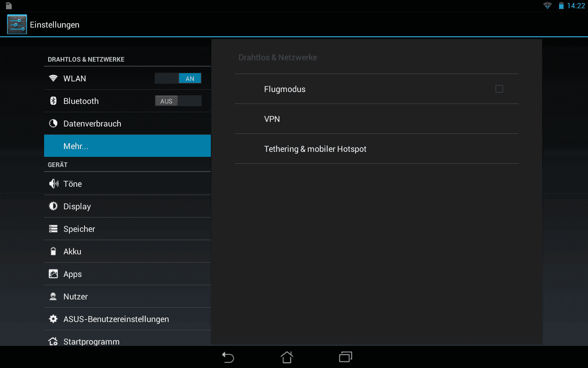Tap the Startprogramm home gear icon
Image resolution: width=588 pixels, height=368 pixels.
pyautogui.click(x=53, y=341)
